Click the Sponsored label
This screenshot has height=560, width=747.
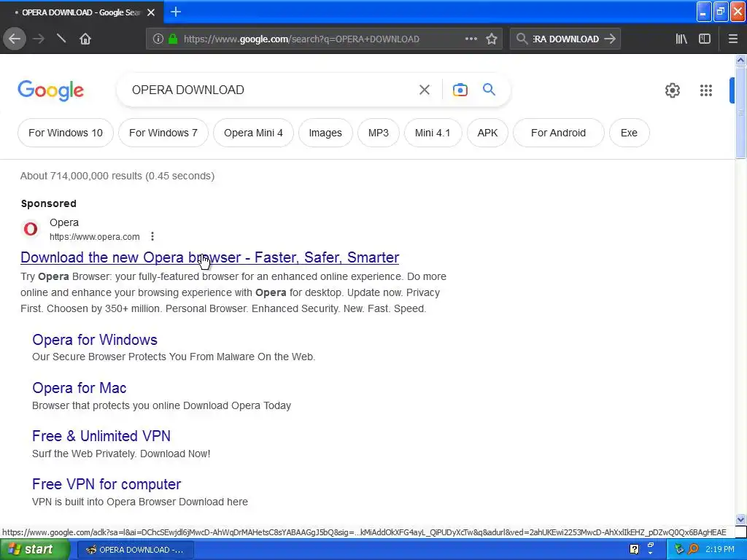[x=49, y=203]
